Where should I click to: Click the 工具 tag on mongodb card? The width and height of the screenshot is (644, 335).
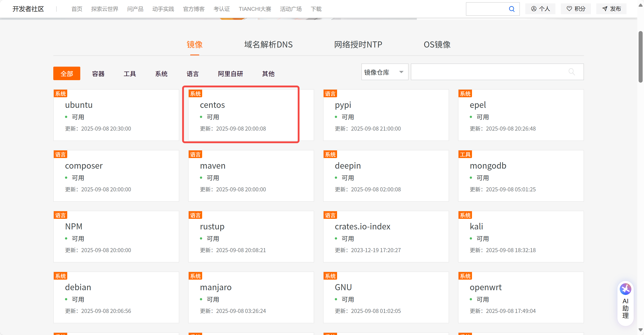point(465,154)
